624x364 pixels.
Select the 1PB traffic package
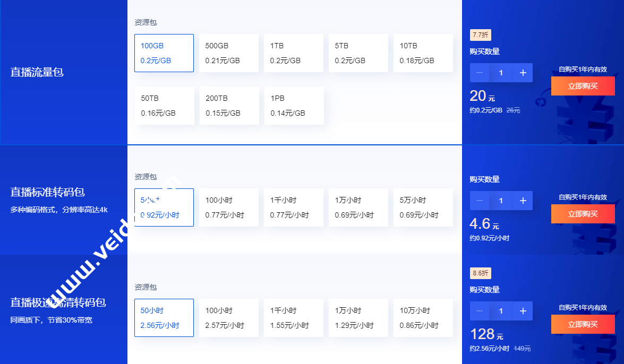294,106
